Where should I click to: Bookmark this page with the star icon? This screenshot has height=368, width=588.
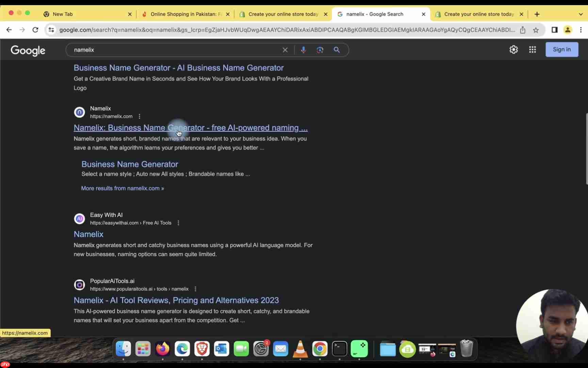[536, 30]
